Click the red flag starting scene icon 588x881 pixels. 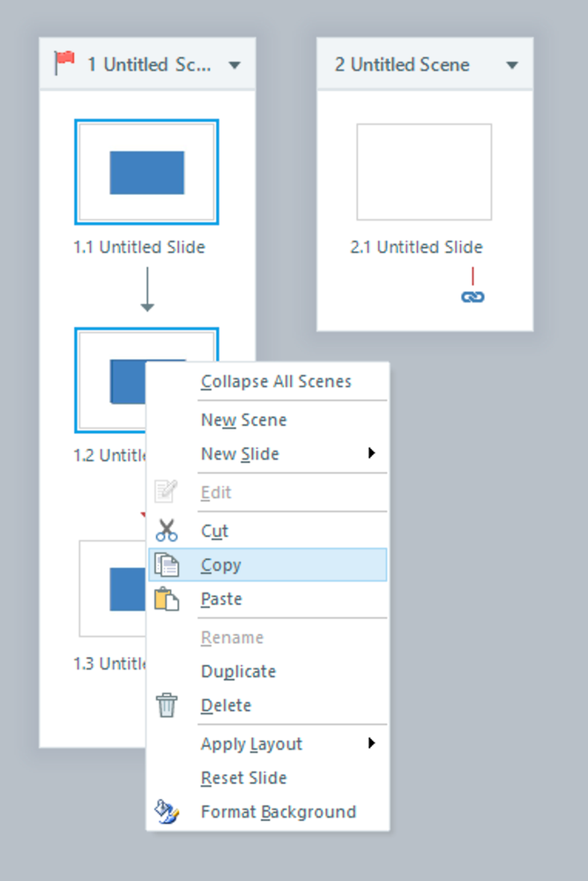[64, 63]
